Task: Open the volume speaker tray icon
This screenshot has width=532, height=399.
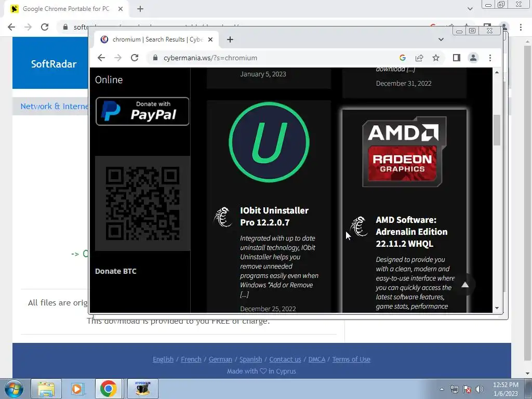Action: (480, 389)
